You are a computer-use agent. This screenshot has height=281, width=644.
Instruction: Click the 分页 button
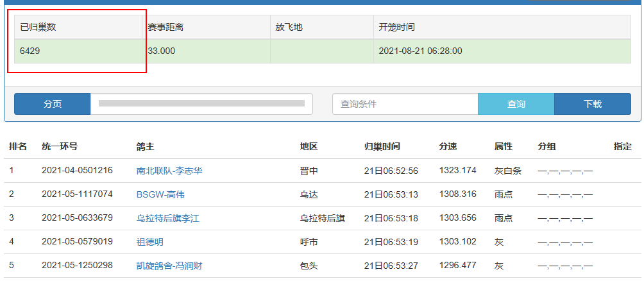tap(52, 104)
